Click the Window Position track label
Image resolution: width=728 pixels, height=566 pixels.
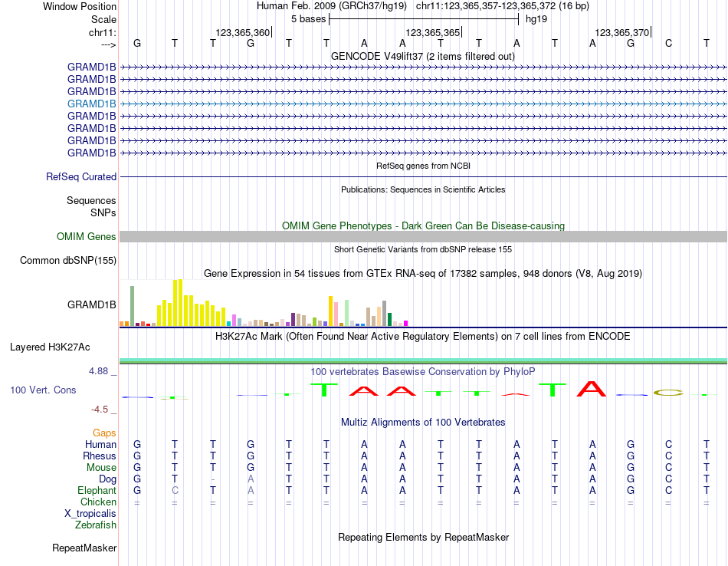click(80, 6)
